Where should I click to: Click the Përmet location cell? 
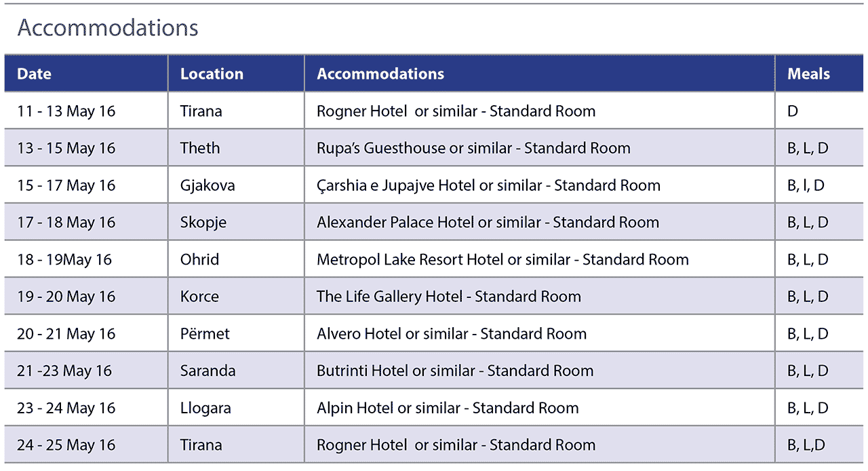point(205,334)
